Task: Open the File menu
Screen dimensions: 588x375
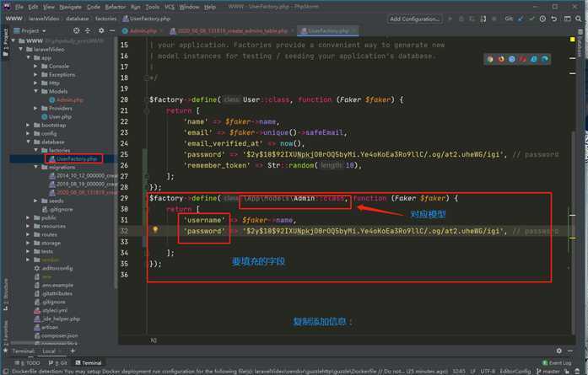Action: [19, 7]
